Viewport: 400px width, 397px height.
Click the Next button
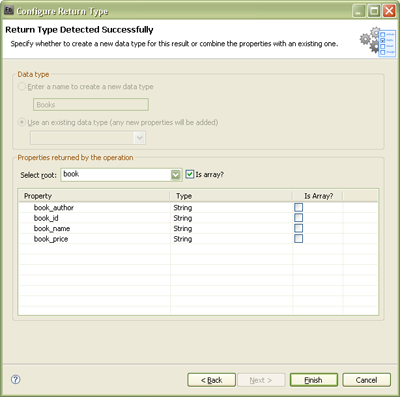point(261,380)
